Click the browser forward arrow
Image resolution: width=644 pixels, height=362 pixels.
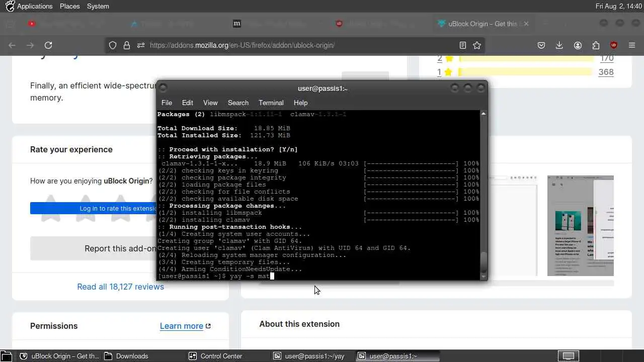30,45
